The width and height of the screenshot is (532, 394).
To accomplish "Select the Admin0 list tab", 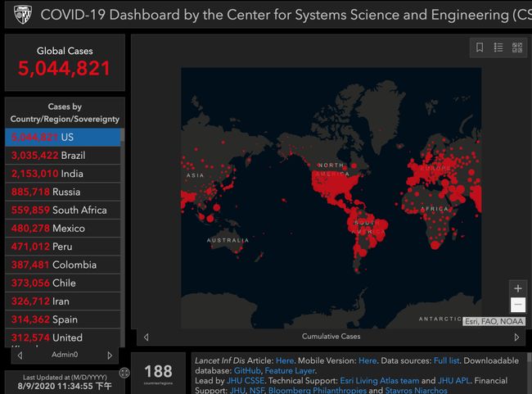I will pos(65,355).
